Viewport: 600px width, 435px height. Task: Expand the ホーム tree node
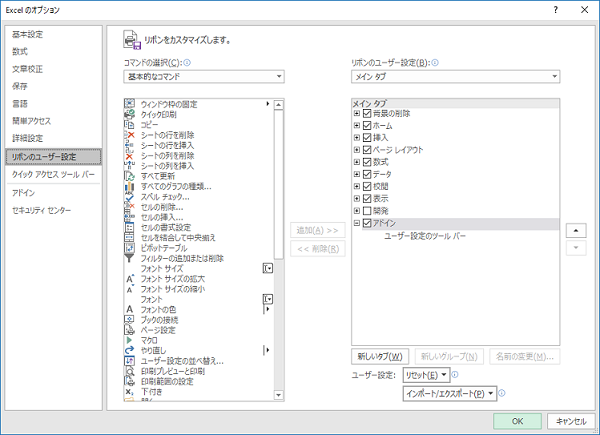[357, 125]
